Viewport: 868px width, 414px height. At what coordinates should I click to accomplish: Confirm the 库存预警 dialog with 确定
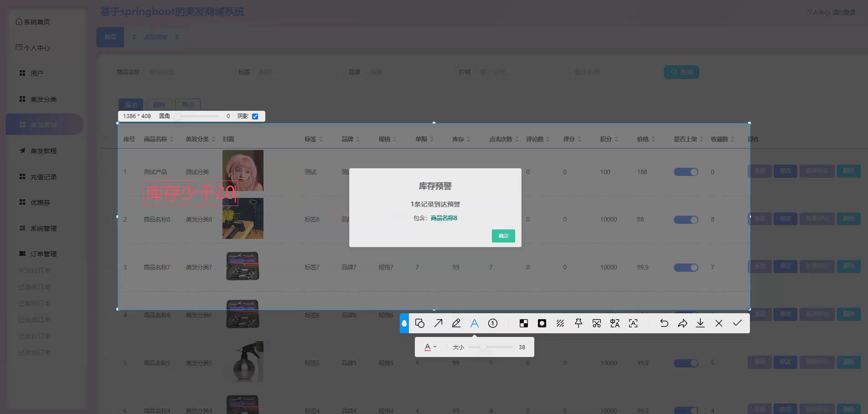click(x=503, y=236)
